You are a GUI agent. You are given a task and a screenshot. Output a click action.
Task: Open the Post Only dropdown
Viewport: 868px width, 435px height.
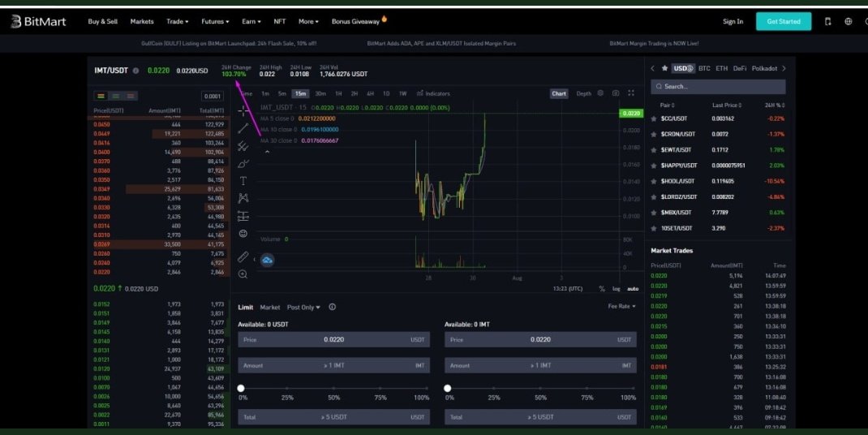[x=303, y=307]
